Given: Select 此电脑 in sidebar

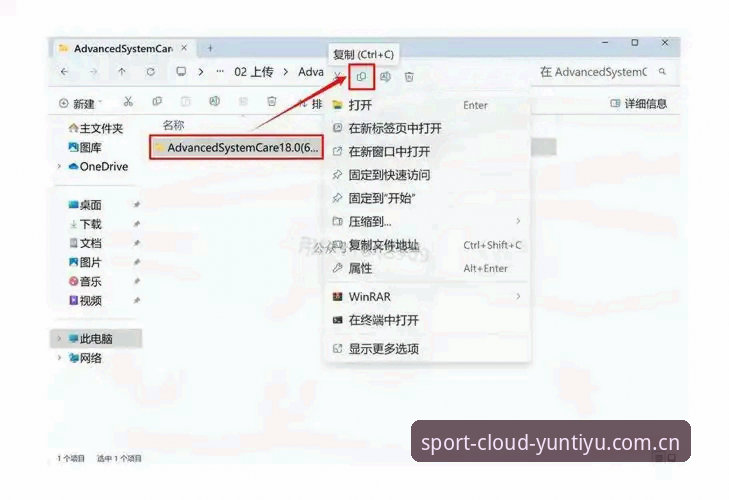Looking at the screenshot, I should coord(96,339).
